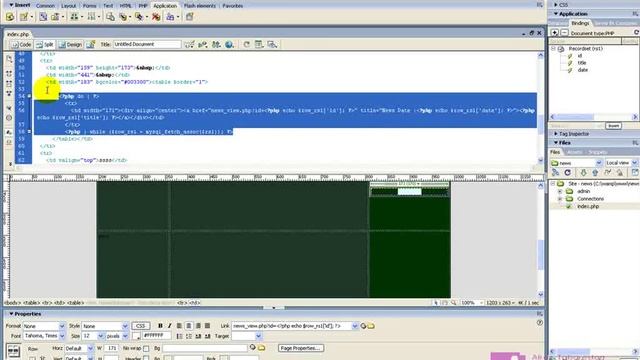Toggle Align Left in Properties panel
The width and height of the screenshot is (640, 360).
pos(179,326)
